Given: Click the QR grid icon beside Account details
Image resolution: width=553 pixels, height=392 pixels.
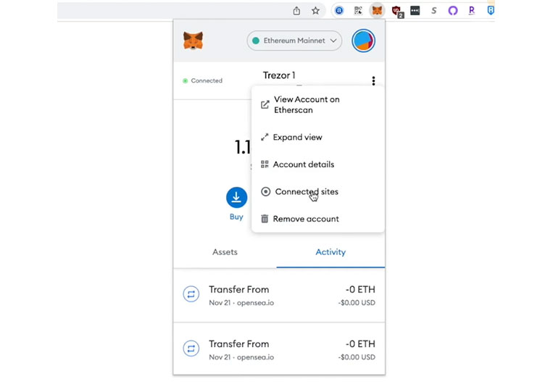Looking at the screenshot, I should [x=265, y=164].
